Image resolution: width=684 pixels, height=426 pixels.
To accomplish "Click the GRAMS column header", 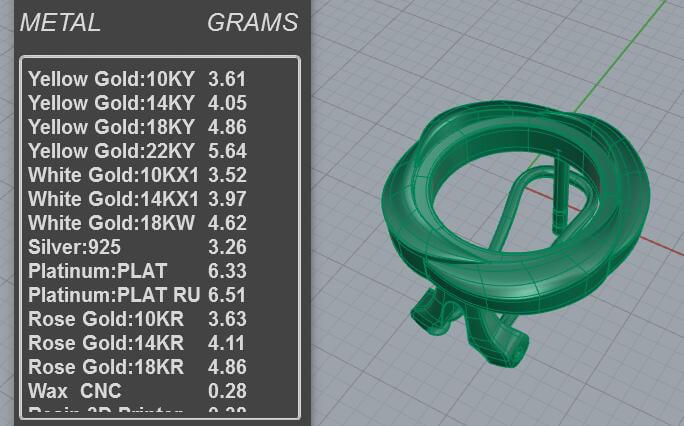I will [x=253, y=23].
